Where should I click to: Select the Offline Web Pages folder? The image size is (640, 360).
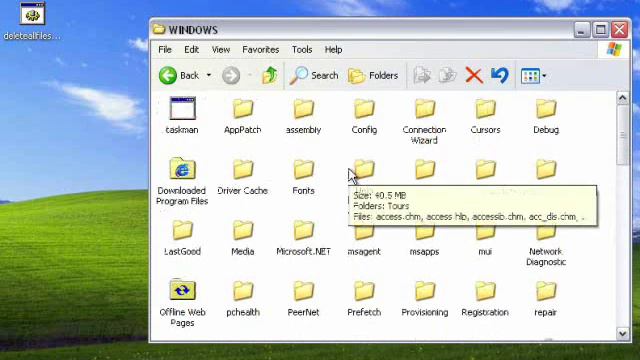pyautogui.click(x=182, y=303)
